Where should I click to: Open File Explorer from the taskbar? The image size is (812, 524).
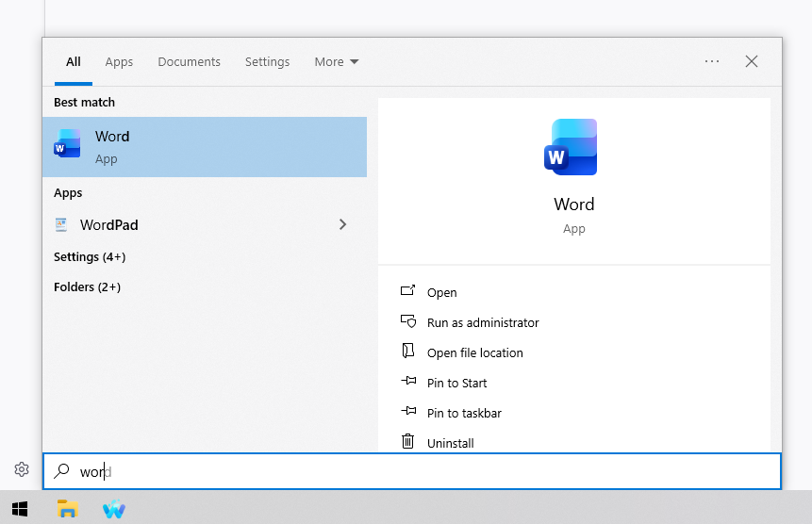tap(67, 509)
